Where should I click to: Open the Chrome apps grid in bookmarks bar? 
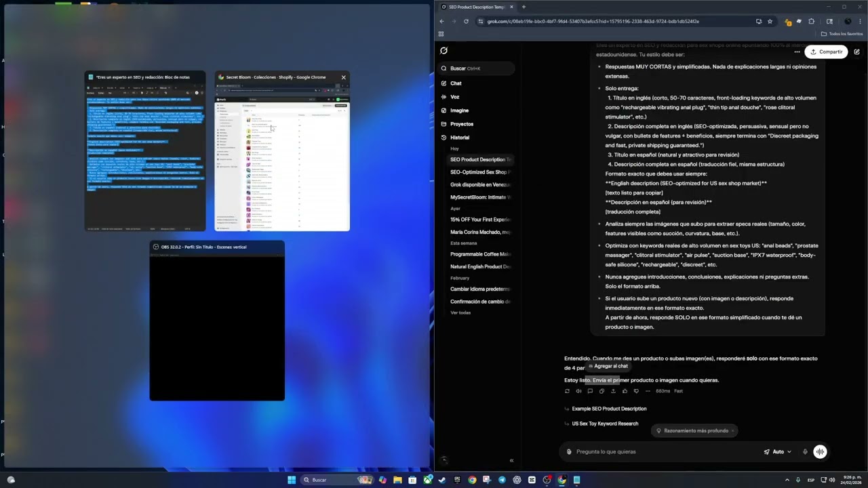point(441,34)
